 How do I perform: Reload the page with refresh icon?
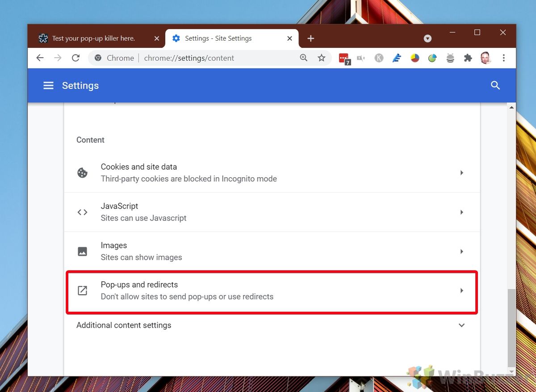point(75,58)
